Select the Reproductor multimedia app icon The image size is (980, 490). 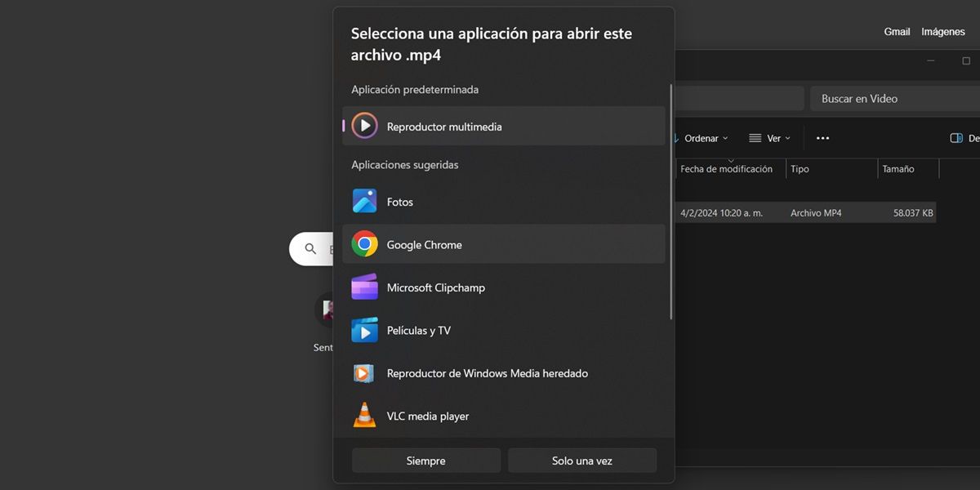point(364,126)
